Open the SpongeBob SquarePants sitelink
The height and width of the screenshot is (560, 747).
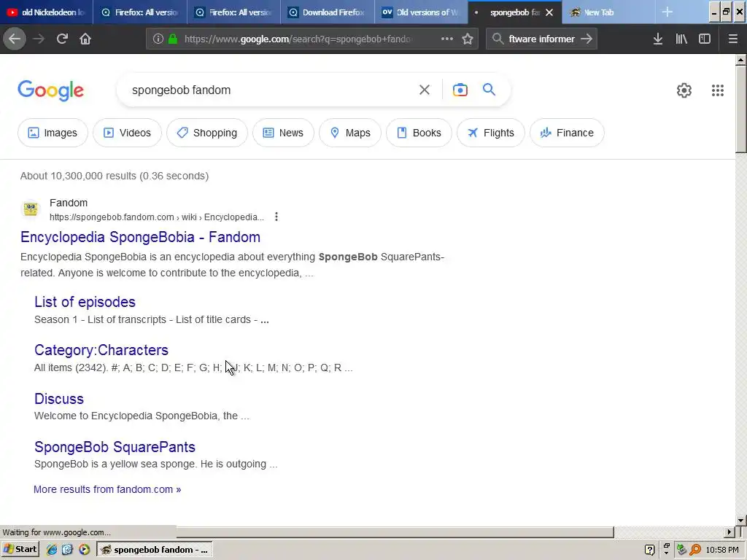(x=115, y=447)
